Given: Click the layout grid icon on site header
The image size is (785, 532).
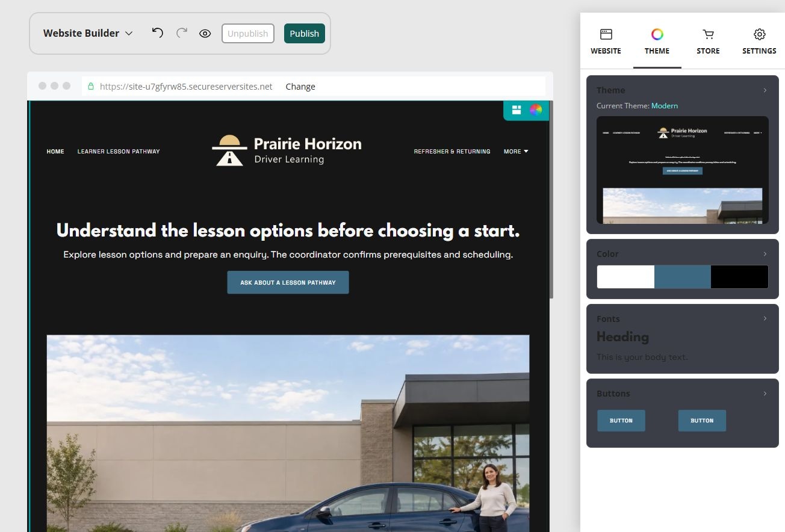Looking at the screenshot, I should tap(517, 110).
